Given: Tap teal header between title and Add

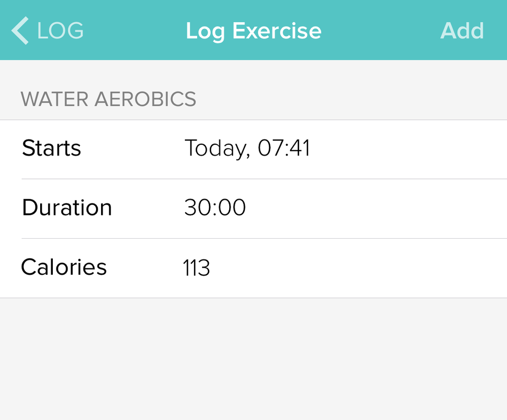Looking at the screenshot, I should point(381,30).
